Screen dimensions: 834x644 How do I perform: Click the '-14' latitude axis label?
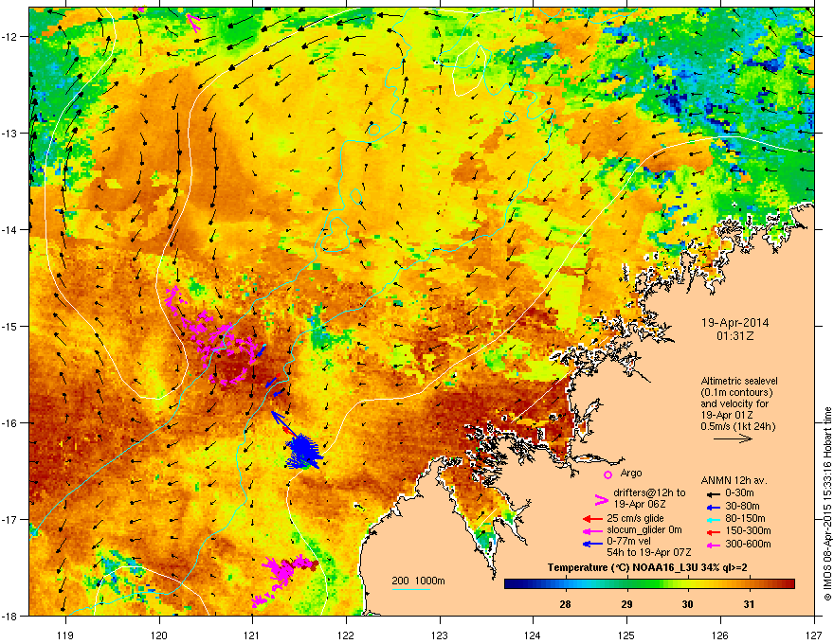coord(10,230)
